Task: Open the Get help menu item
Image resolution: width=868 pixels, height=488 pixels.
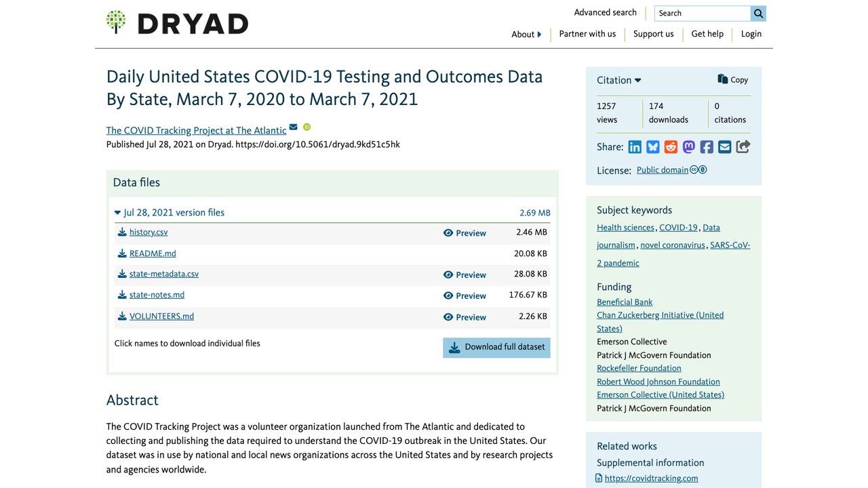Action: [x=707, y=34]
